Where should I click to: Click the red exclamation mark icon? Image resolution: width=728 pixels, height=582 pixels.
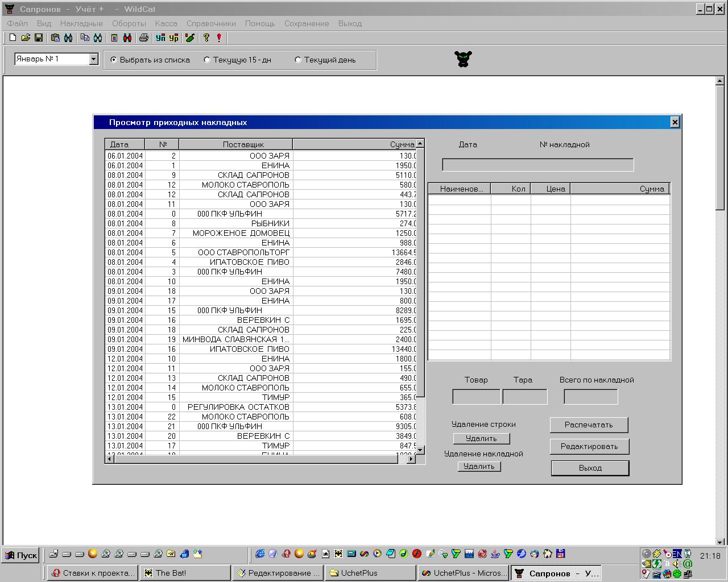(219, 38)
